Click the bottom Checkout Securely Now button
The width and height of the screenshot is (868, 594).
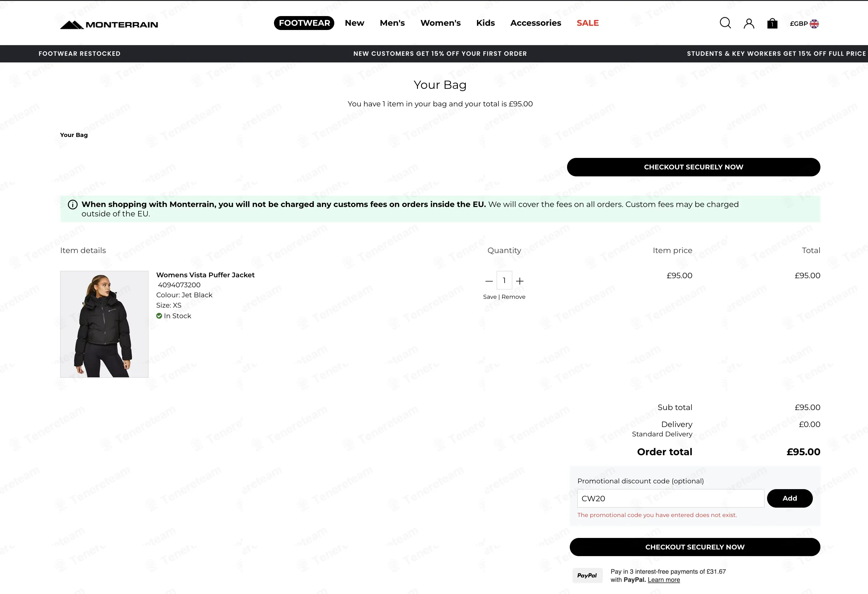pyautogui.click(x=695, y=547)
